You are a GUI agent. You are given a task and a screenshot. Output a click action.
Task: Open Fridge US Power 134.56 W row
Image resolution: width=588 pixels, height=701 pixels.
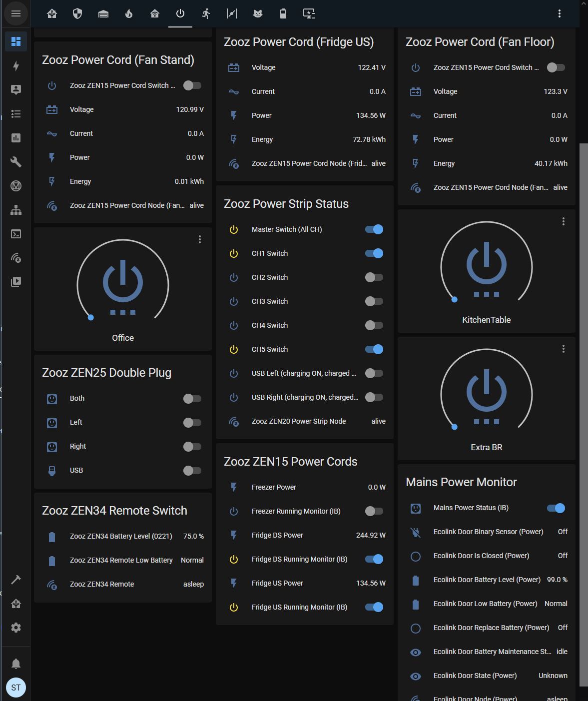305,583
